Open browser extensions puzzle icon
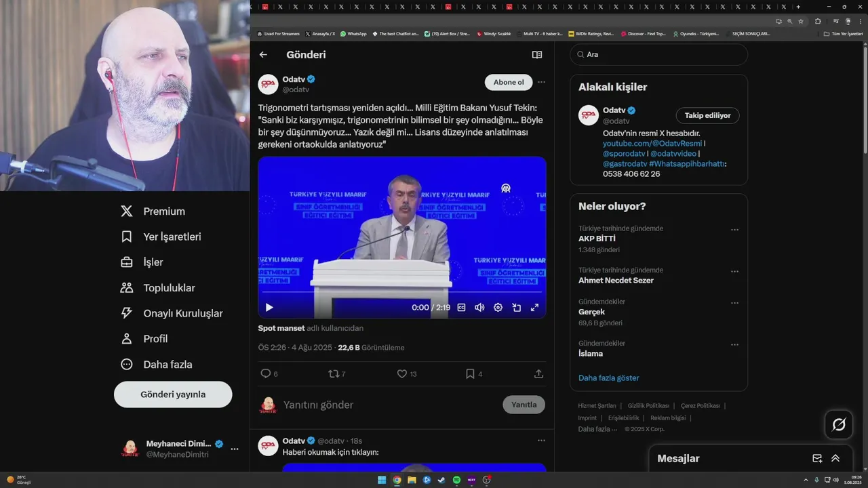 pyautogui.click(x=818, y=21)
